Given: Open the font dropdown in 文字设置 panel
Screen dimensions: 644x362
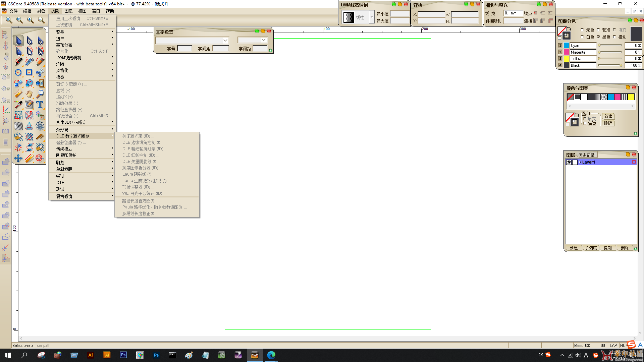Looking at the screenshot, I should [225, 40].
